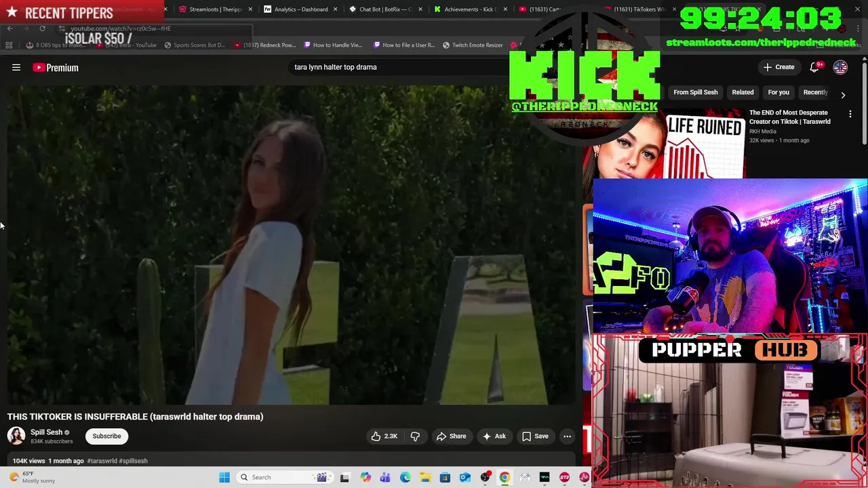Open the Twitch Emote Resizer bookmark
The height and width of the screenshot is (488, 868).
473,45
